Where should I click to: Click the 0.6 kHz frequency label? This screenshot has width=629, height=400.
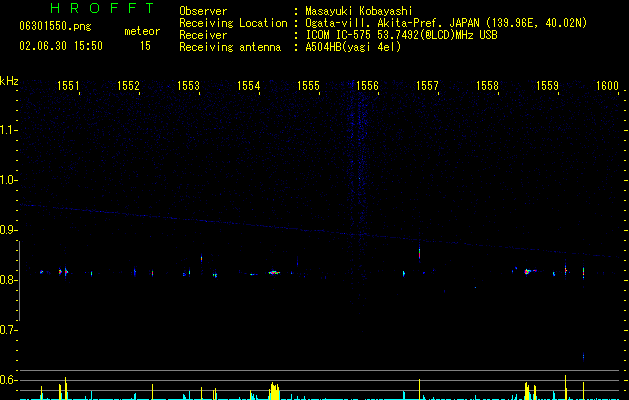(x=8, y=380)
